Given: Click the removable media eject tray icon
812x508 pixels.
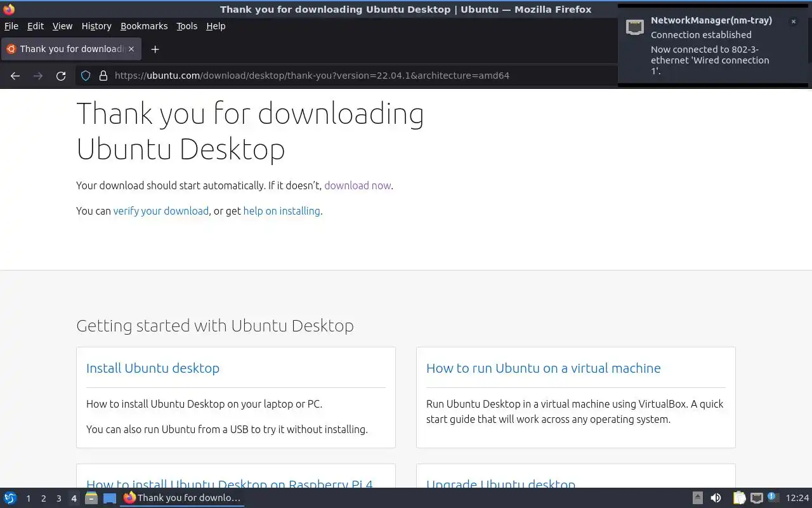Looking at the screenshot, I should click(x=697, y=498).
